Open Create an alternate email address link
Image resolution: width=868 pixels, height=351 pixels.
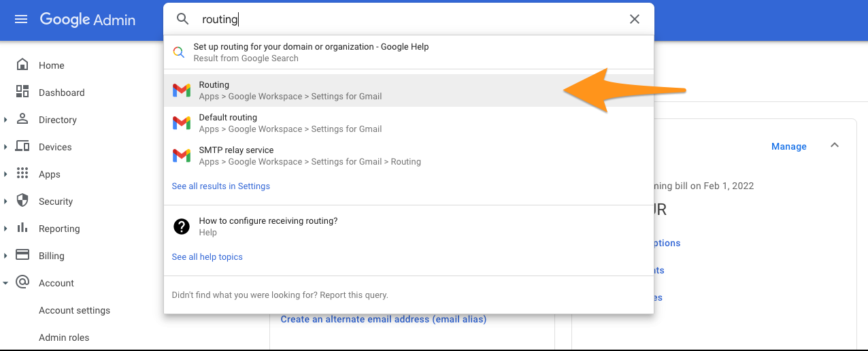(x=384, y=319)
